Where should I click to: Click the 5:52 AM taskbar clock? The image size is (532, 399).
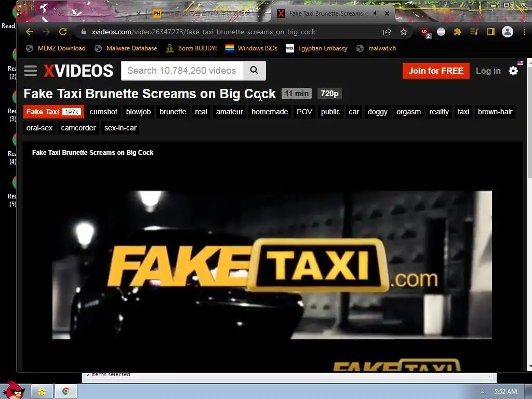pos(506,392)
